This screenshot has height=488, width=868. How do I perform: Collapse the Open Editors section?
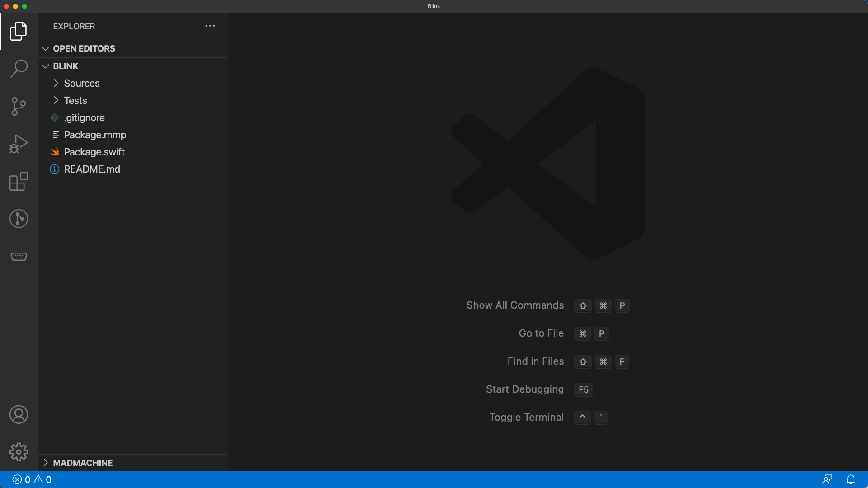[45, 48]
